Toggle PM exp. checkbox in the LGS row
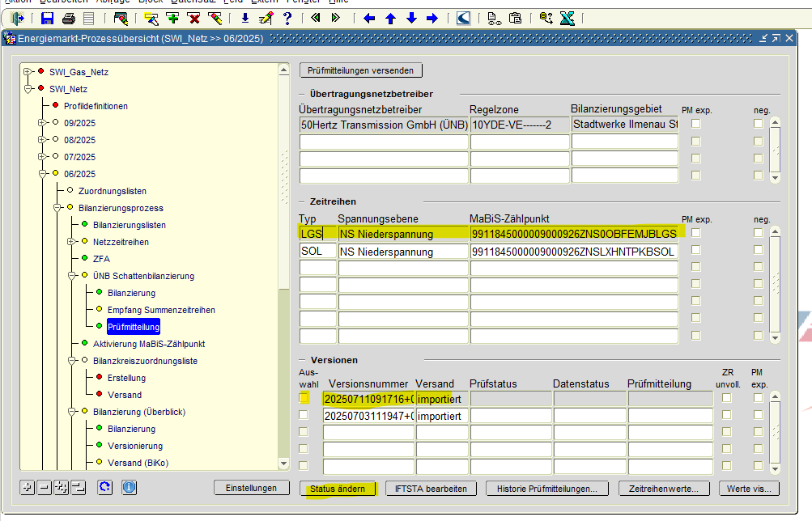Viewport: 812px width, 521px height. pos(695,233)
